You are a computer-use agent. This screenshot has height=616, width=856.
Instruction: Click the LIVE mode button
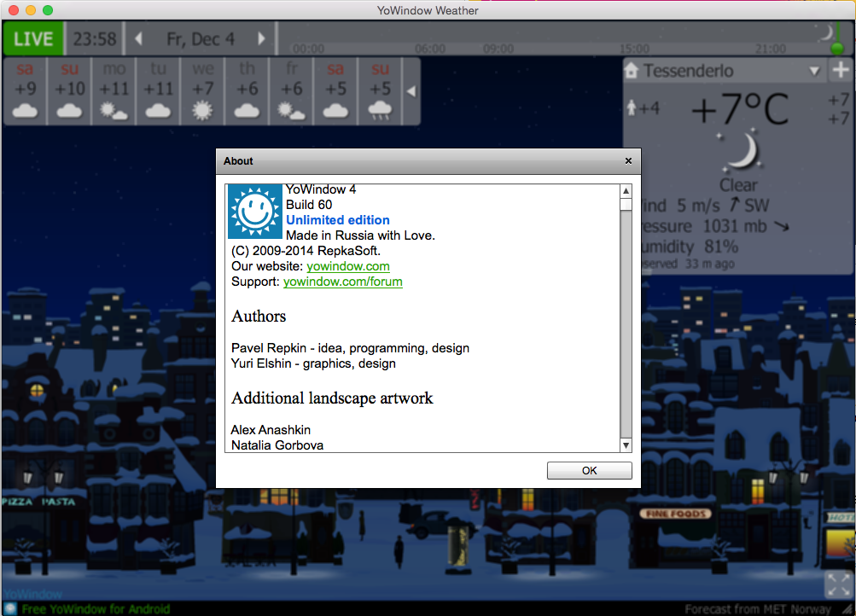(x=34, y=39)
